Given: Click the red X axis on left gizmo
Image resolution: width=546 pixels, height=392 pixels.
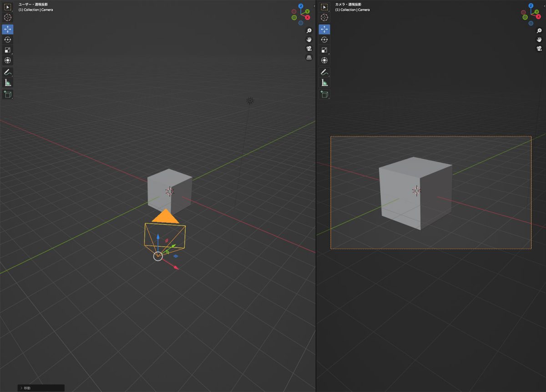Looking at the screenshot, I should (x=308, y=17).
